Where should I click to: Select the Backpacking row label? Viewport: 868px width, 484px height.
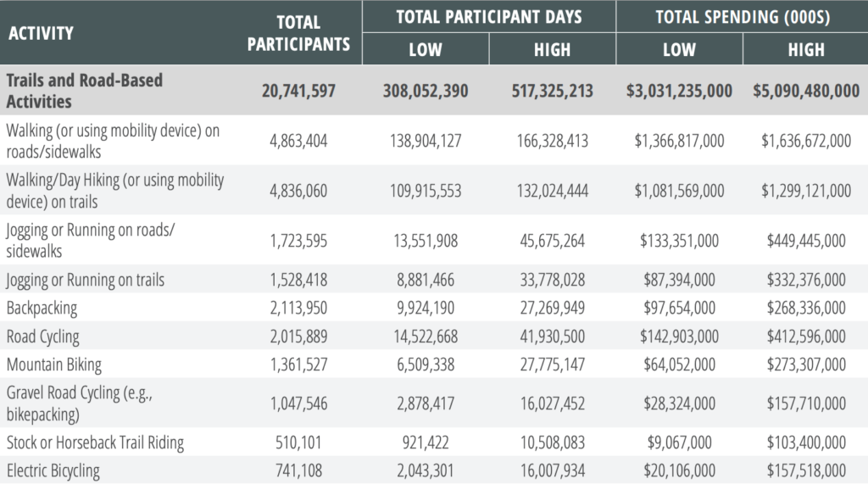point(42,308)
